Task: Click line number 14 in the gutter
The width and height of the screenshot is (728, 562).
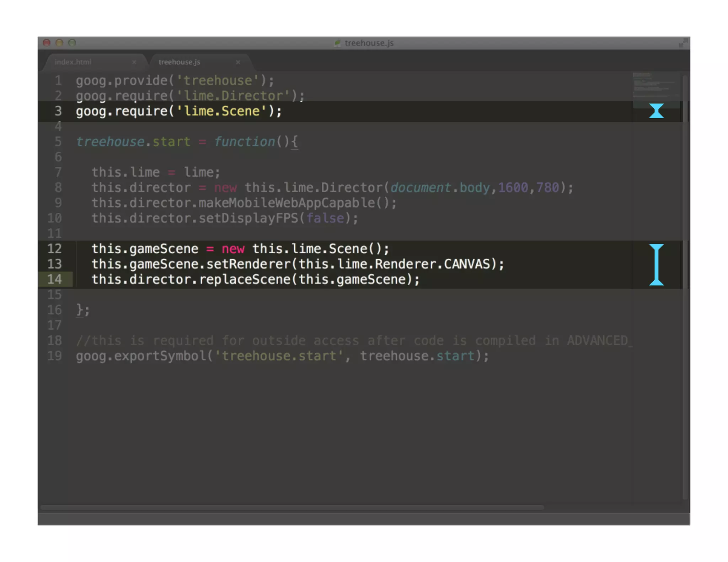Action: pyautogui.click(x=54, y=279)
